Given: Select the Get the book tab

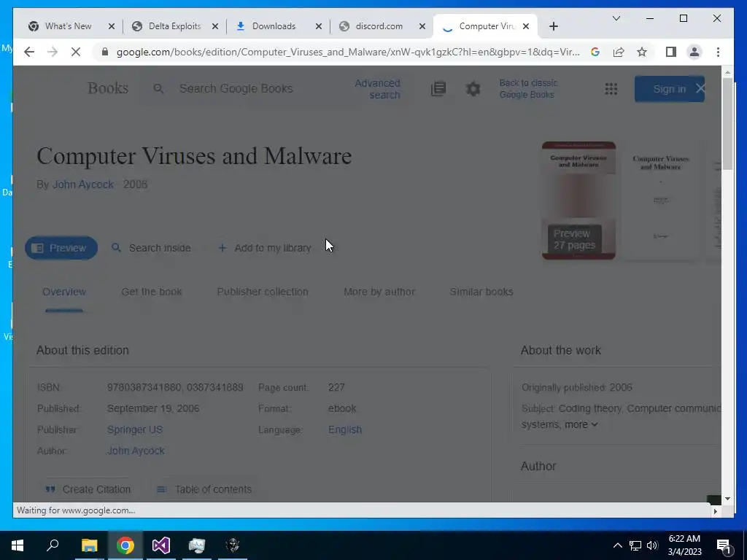Looking at the screenshot, I should point(152,292).
